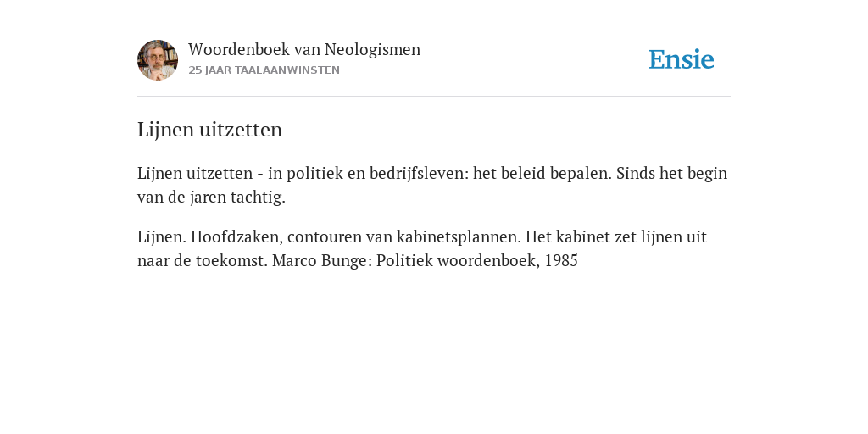Click the word 'Neologismen' in header
Screen dimensions: 868x434
click(x=373, y=49)
